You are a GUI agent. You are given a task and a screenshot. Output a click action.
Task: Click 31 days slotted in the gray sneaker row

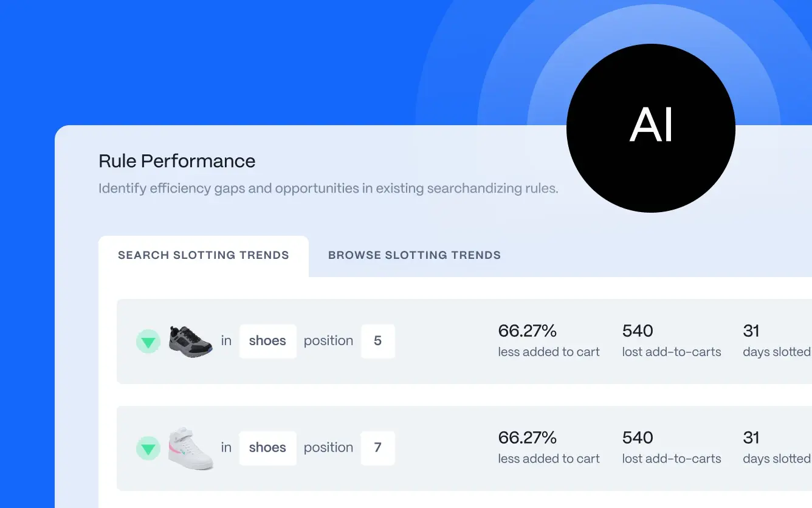(x=776, y=340)
